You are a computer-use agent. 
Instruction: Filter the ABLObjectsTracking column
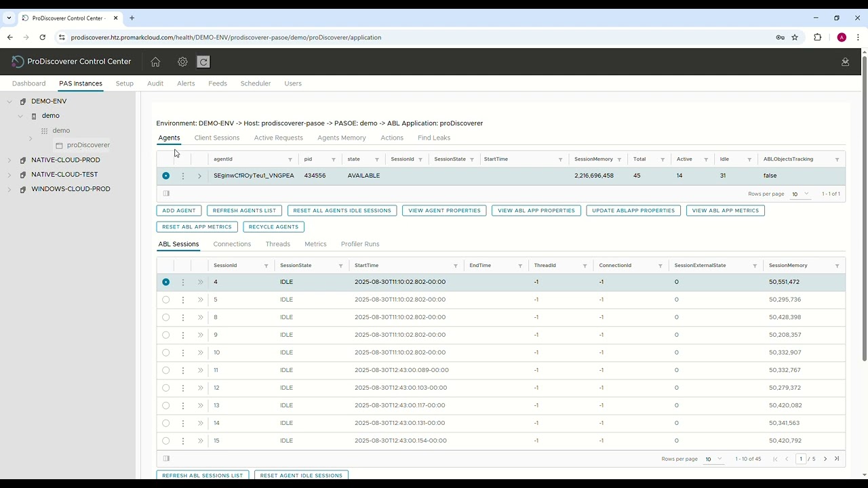[x=837, y=159]
